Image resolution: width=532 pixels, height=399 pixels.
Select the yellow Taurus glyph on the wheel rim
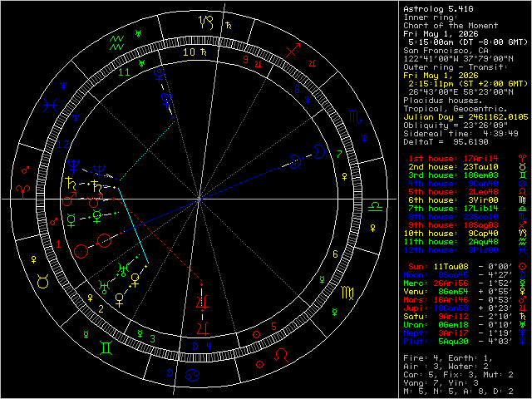(43, 282)
